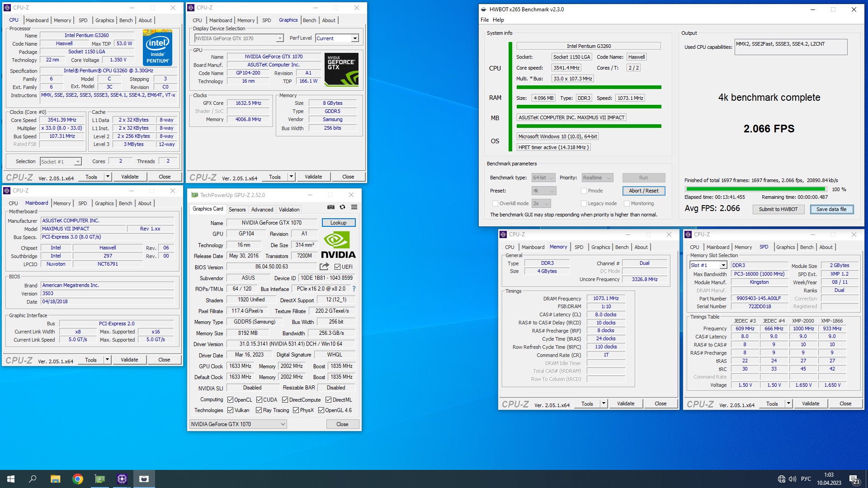Open the Help menu in HWBOT x265

pyautogui.click(x=498, y=20)
